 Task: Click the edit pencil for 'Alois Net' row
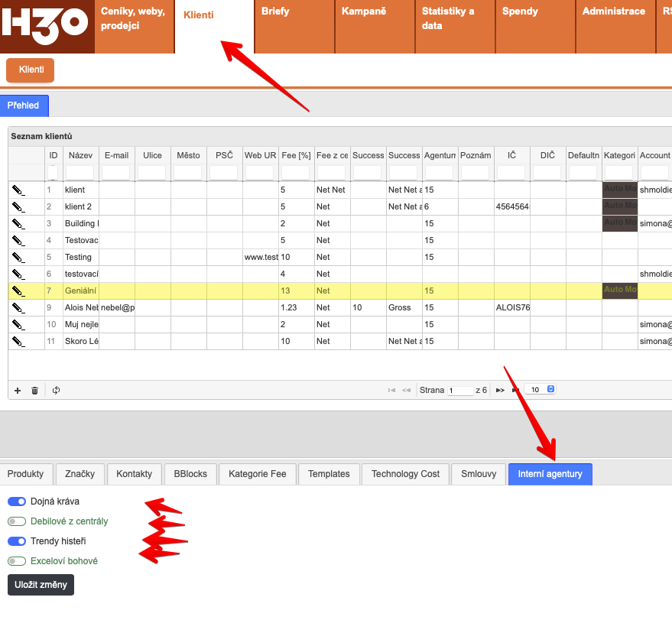[18, 307]
